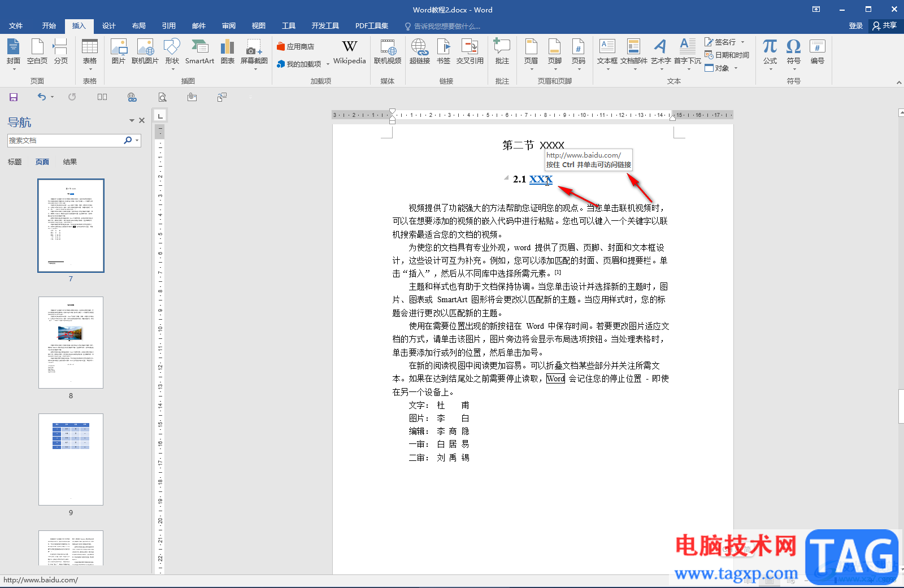The width and height of the screenshot is (904, 588).
Task: Open the Header (页眉) menu
Action: tap(531, 54)
